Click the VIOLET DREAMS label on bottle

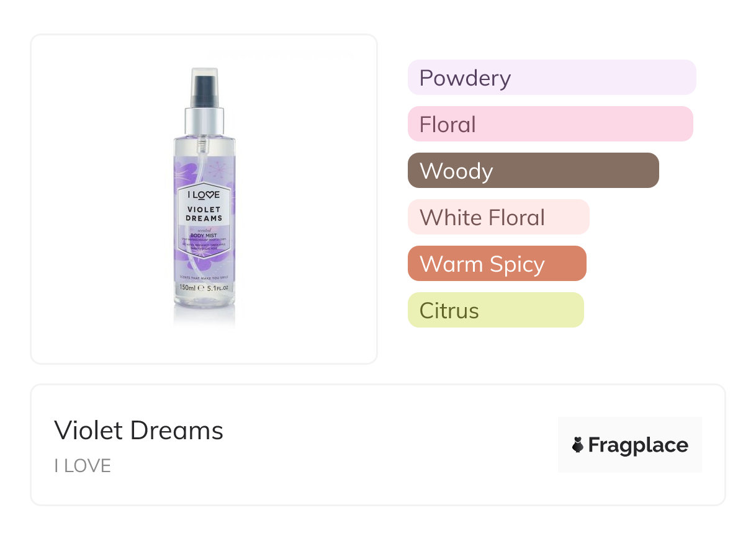pos(204,214)
